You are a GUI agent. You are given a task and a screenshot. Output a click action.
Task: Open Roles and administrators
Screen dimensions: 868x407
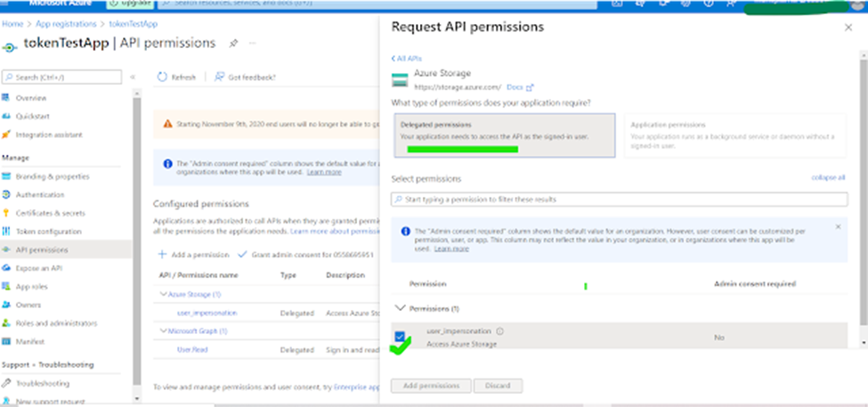point(56,323)
